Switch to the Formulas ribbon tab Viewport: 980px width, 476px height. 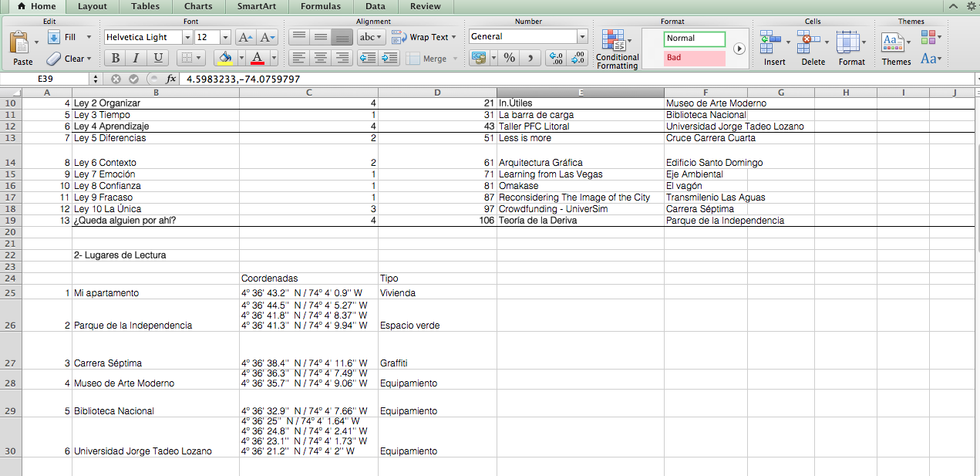point(321,6)
